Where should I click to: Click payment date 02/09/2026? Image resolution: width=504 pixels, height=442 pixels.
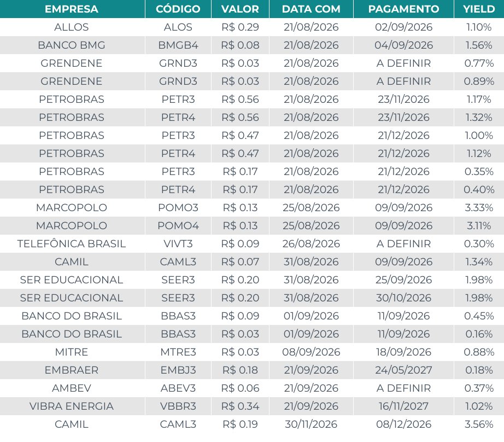tap(404, 27)
